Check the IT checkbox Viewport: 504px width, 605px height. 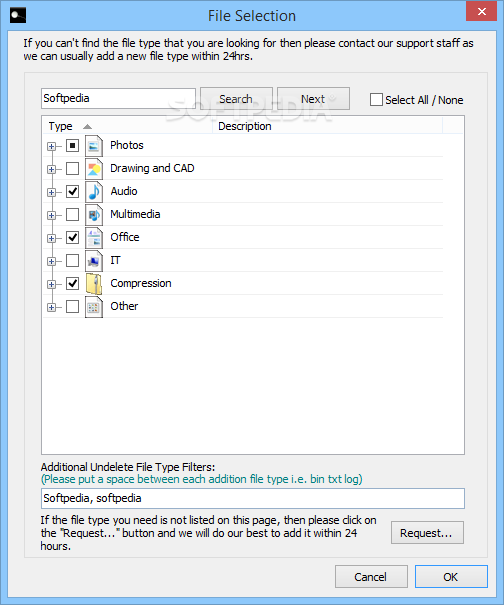[x=73, y=260]
